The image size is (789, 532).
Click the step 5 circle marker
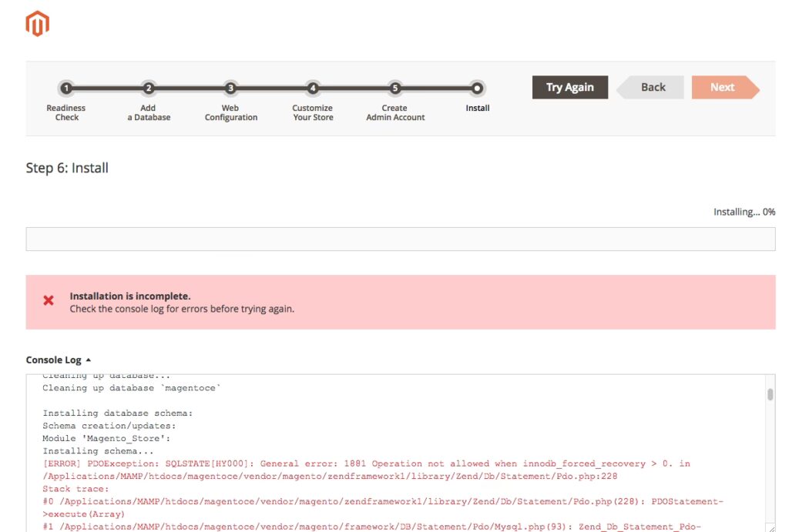click(x=394, y=89)
